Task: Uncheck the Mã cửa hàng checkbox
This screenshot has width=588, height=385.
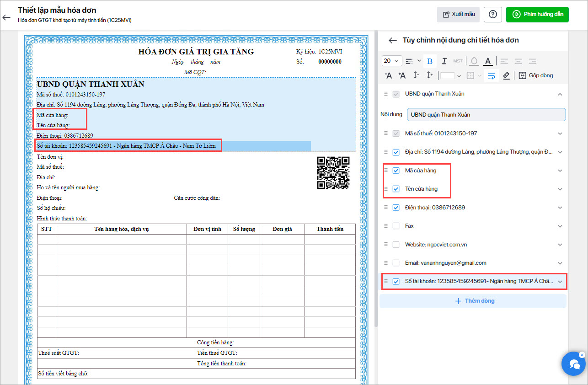Action: 396,171
